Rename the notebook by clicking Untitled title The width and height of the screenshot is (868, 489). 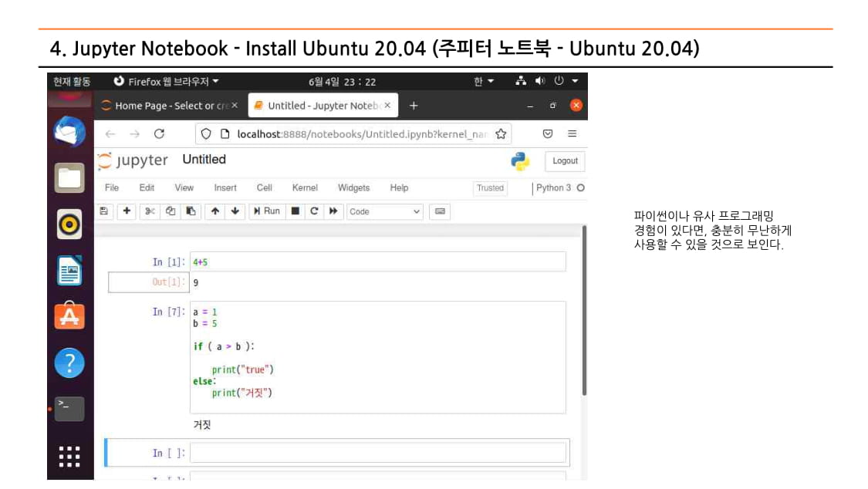click(x=204, y=160)
